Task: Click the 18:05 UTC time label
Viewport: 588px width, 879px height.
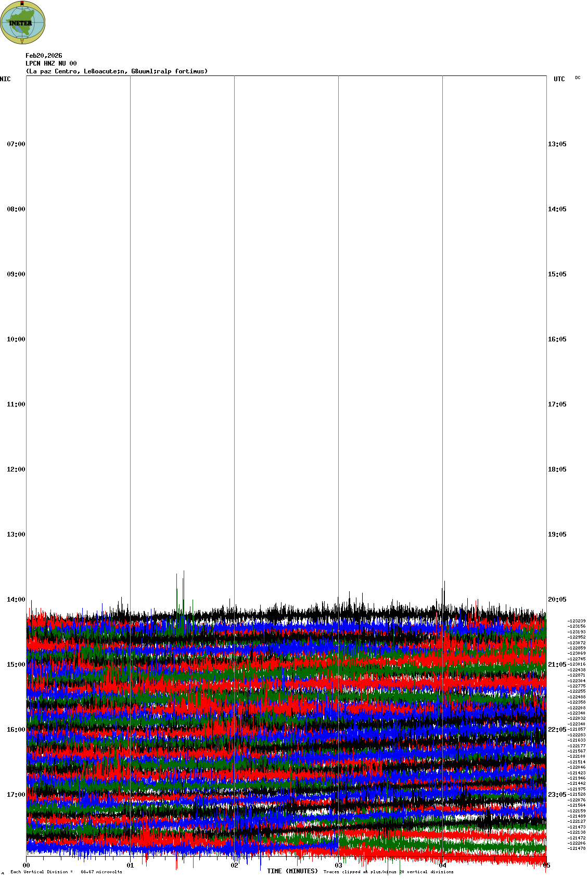Action: click(x=557, y=469)
